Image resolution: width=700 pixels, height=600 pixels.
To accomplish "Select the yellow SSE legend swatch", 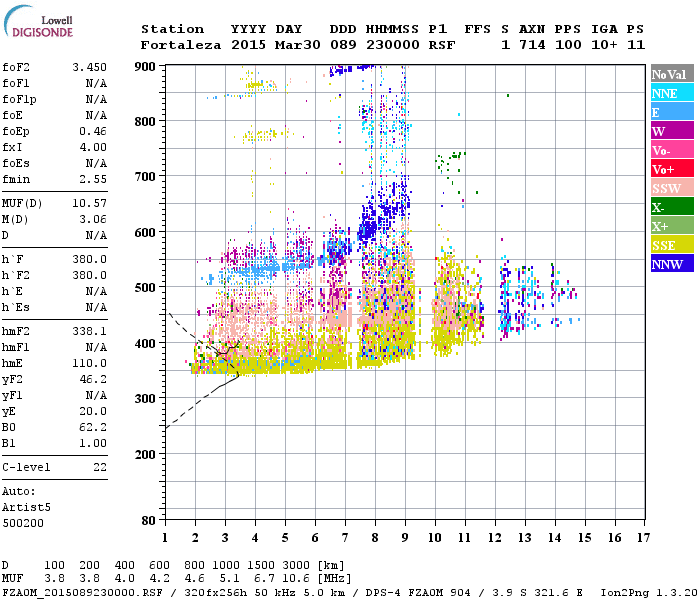I will point(672,245).
